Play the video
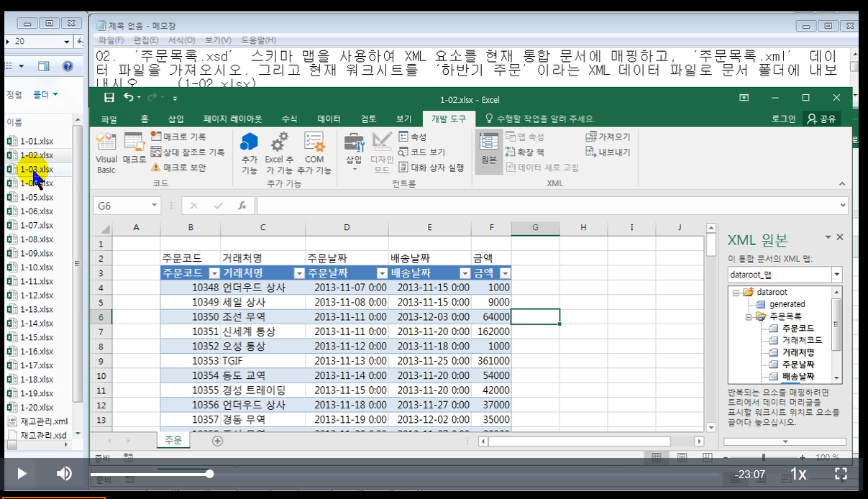Image resolution: width=868 pixels, height=499 pixels. [x=22, y=473]
